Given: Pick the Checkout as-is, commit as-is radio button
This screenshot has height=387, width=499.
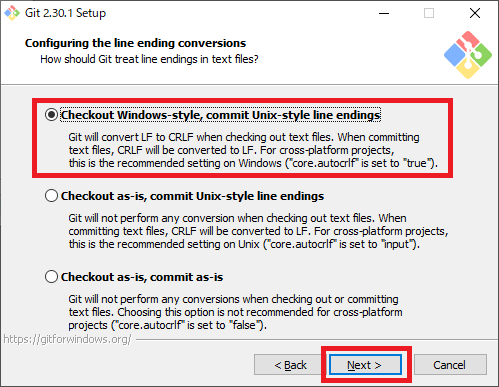Looking at the screenshot, I should click(x=51, y=277).
